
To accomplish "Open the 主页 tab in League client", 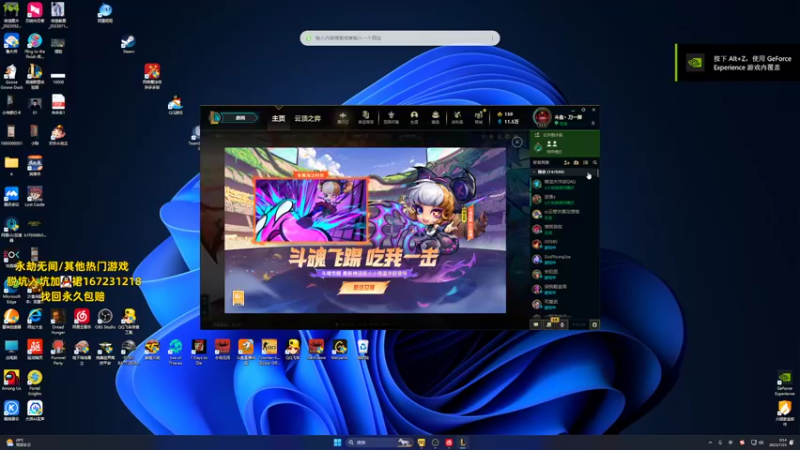I will coord(278,118).
